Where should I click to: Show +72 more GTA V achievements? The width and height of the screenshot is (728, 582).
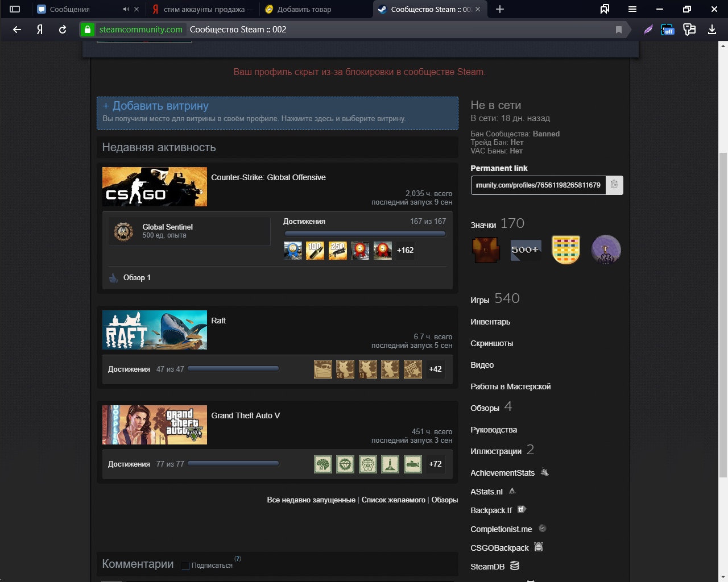[x=435, y=464]
